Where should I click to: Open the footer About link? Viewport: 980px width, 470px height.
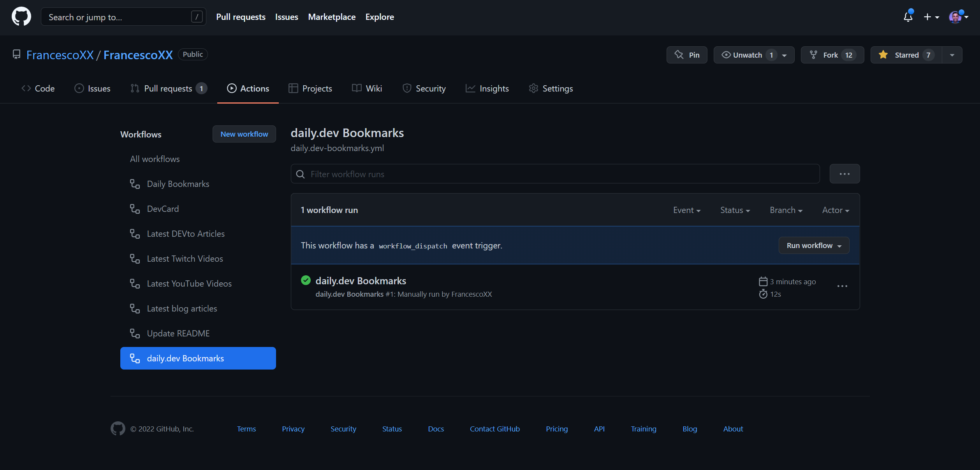pos(733,429)
